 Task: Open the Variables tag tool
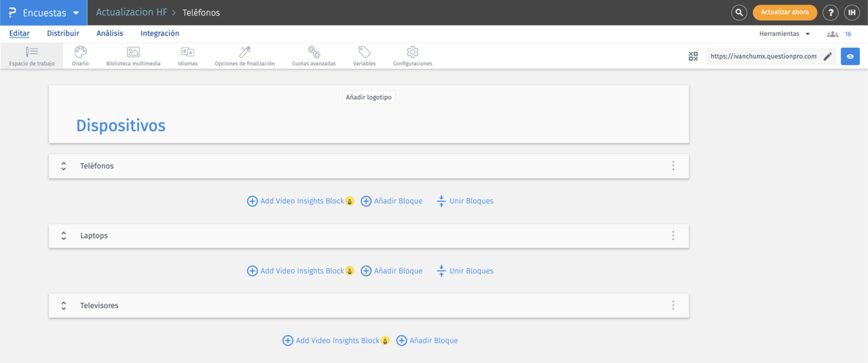click(x=365, y=56)
